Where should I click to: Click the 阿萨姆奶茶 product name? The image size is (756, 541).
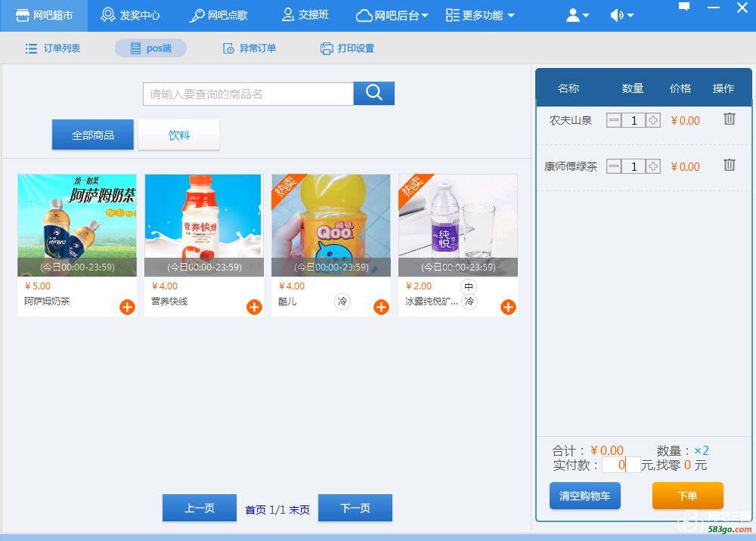[47, 301]
